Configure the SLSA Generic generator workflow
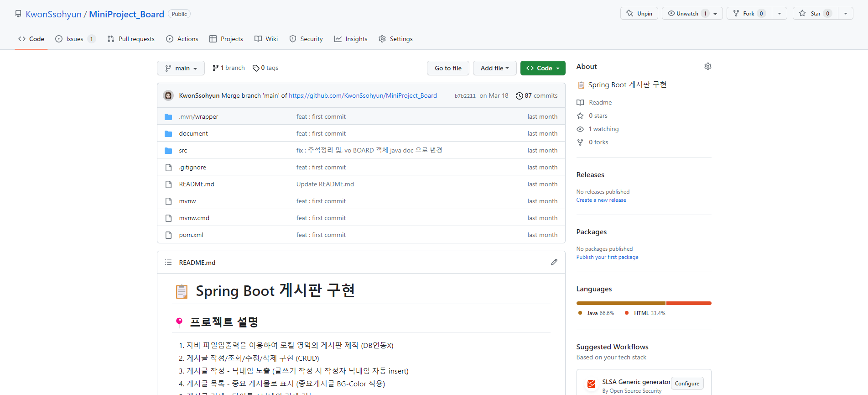 pyautogui.click(x=687, y=383)
